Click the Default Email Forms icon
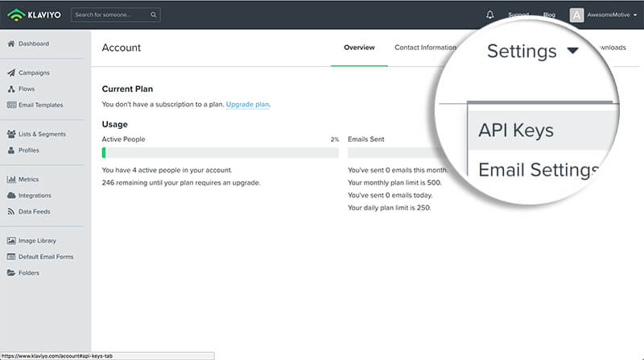Viewport: 644px width, 360px height. pyautogui.click(x=11, y=257)
